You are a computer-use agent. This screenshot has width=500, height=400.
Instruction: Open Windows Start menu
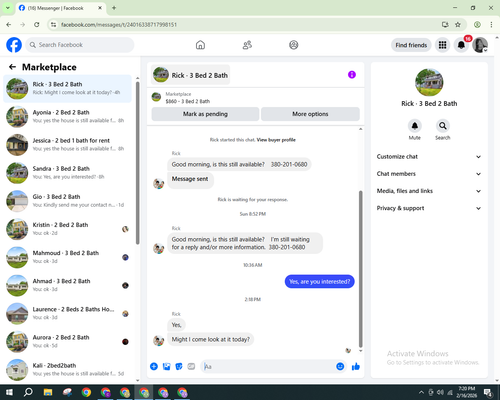[9, 392]
